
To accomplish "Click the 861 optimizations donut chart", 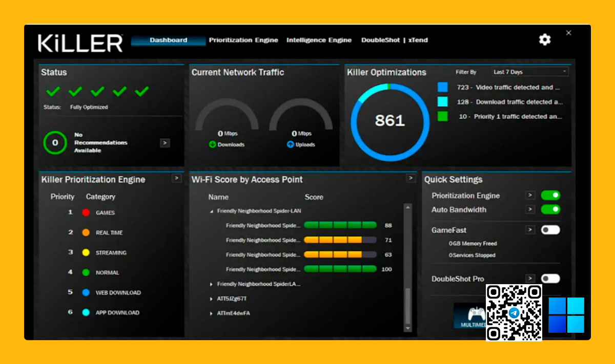I will coord(389,122).
